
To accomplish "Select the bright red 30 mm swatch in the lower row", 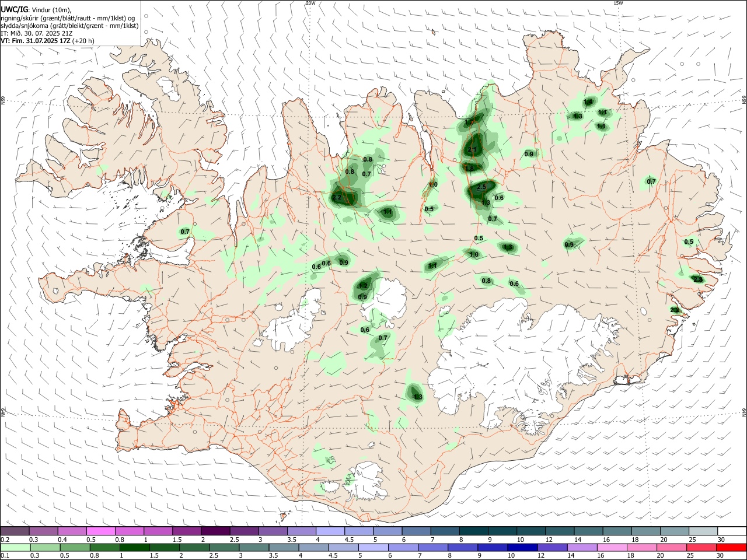I will click(x=731, y=547).
